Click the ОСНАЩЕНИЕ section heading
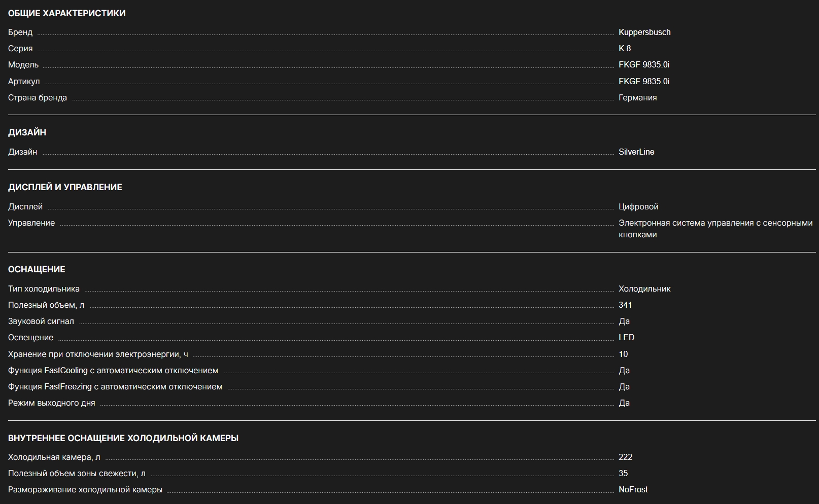 point(37,270)
